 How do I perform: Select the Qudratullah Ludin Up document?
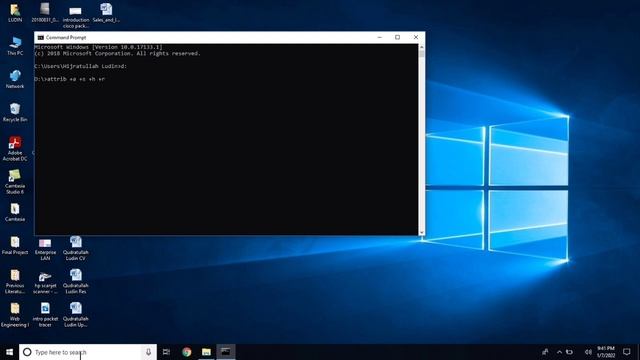coord(76,315)
